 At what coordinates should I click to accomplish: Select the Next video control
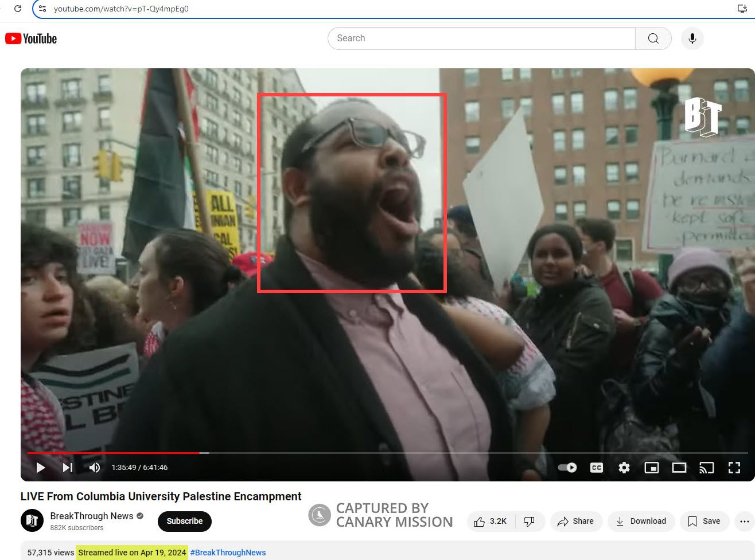(67, 468)
